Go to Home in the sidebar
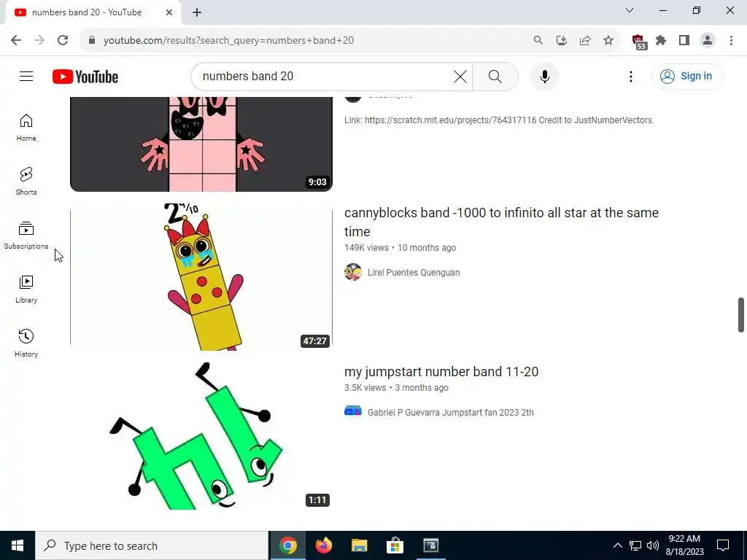Screen dimensions: 747x560 click(x=26, y=128)
